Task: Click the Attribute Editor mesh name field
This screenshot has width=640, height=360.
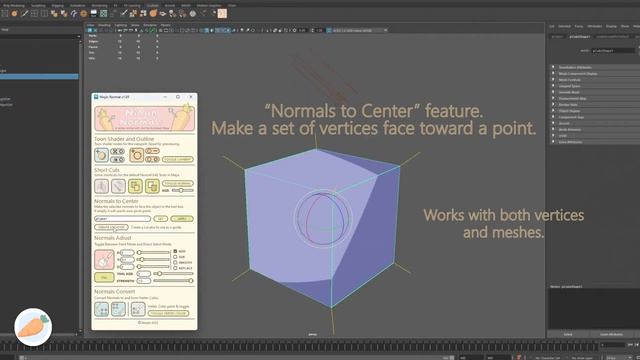Action: point(613,51)
